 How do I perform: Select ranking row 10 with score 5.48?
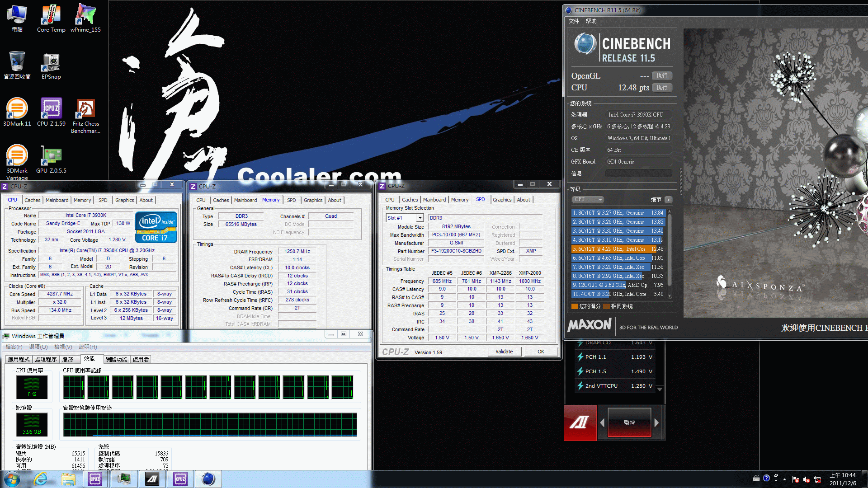click(x=618, y=294)
